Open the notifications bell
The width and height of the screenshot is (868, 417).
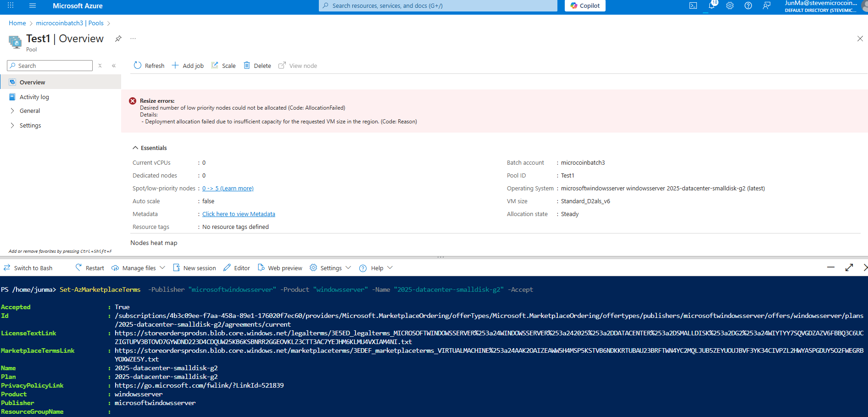tap(712, 6)
